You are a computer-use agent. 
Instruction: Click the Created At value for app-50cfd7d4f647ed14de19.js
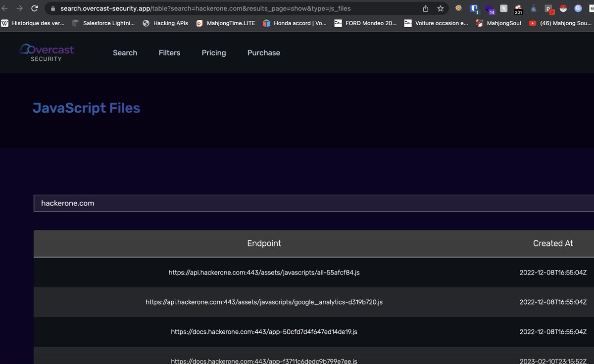pyautogui.click(x=553, y=332)
